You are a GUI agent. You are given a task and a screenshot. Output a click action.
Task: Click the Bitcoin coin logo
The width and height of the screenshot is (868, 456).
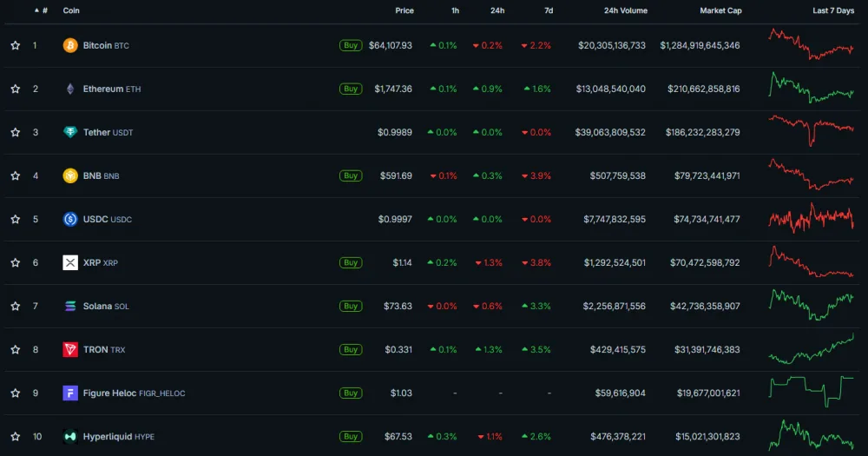(x=70, y=45)
